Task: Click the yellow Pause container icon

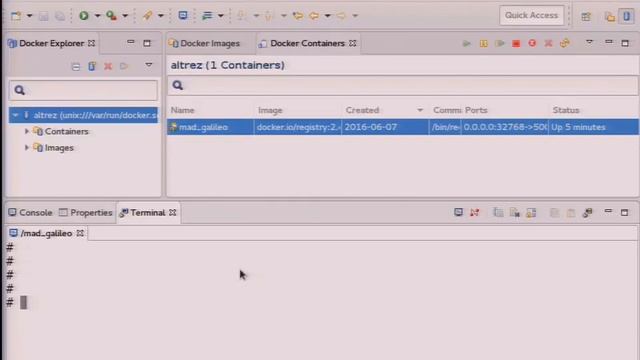Action: (x=484, y=43)
